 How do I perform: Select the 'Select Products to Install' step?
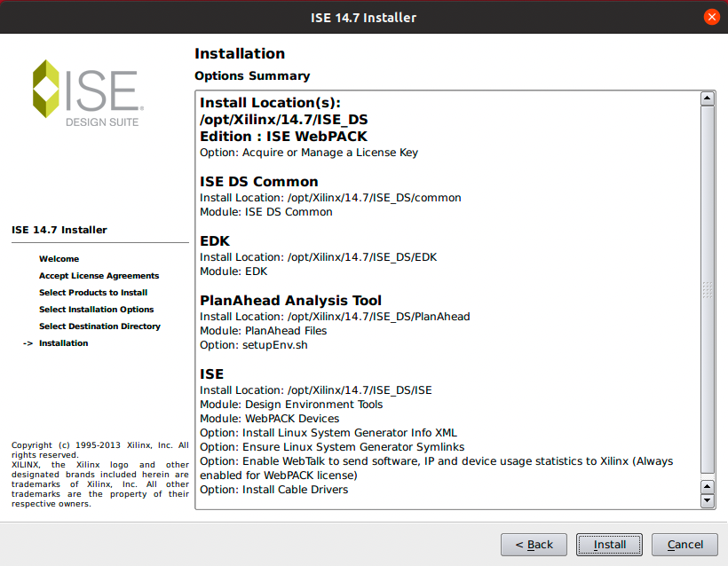click(x=93, y=292)
